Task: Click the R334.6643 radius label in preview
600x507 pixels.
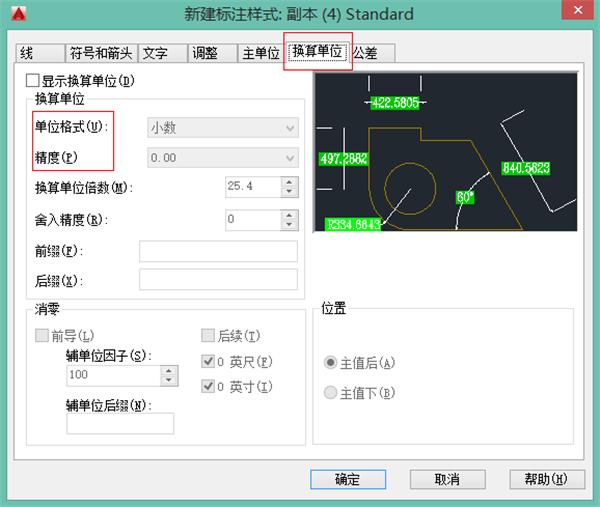Action: 354,224
